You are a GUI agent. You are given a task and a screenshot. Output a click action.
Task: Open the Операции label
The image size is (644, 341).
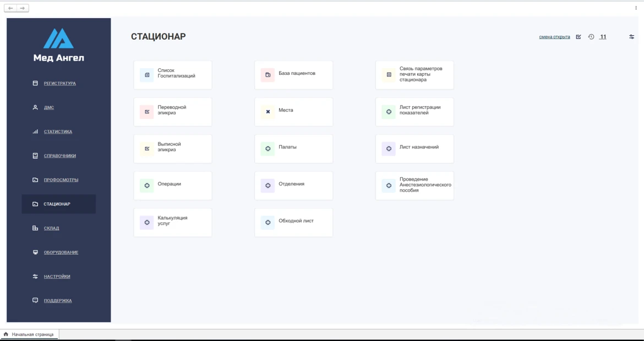pos(169,184)
